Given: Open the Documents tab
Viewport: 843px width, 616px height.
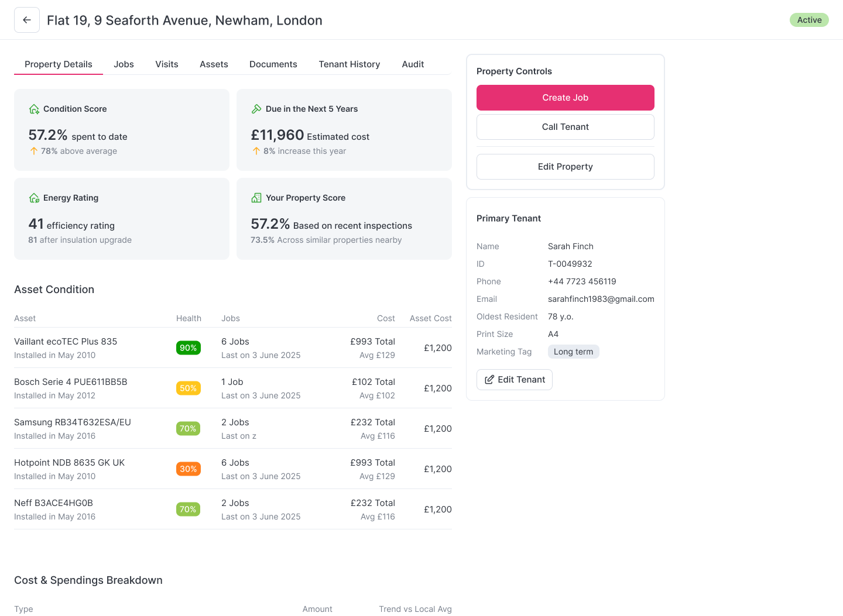Looking at the screenshot, I should pos(273,64).
